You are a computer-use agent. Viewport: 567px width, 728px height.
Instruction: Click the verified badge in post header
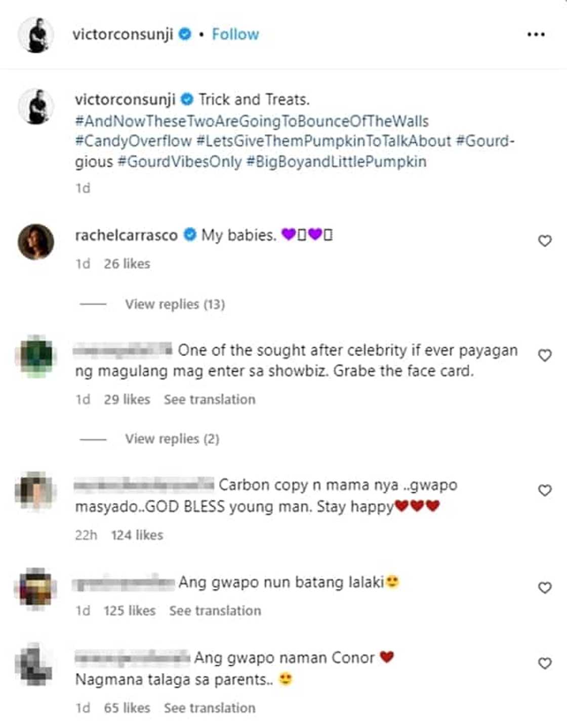(185, 34)
